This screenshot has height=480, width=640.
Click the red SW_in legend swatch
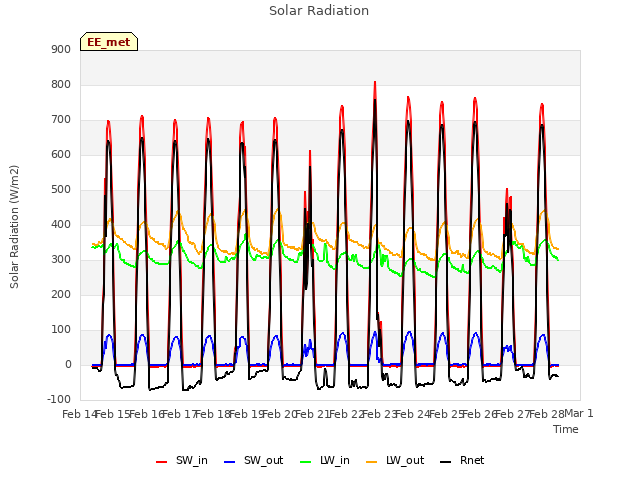(162, 462)
